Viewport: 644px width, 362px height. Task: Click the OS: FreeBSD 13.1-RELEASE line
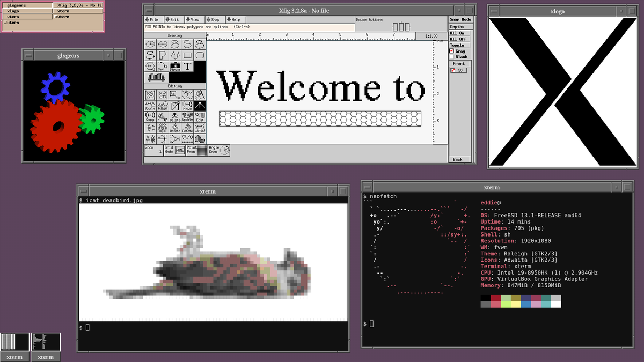coord(531,216)
